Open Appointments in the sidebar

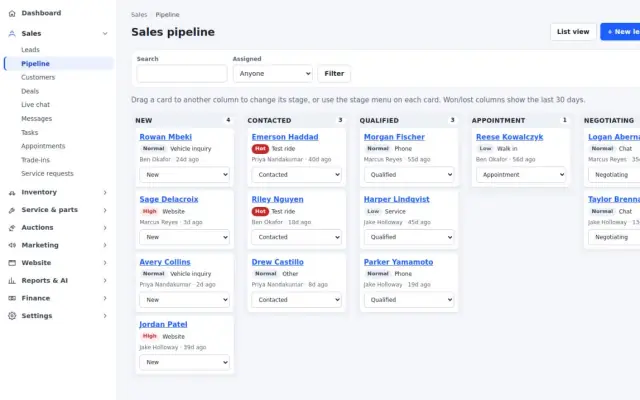click(43, 146)
